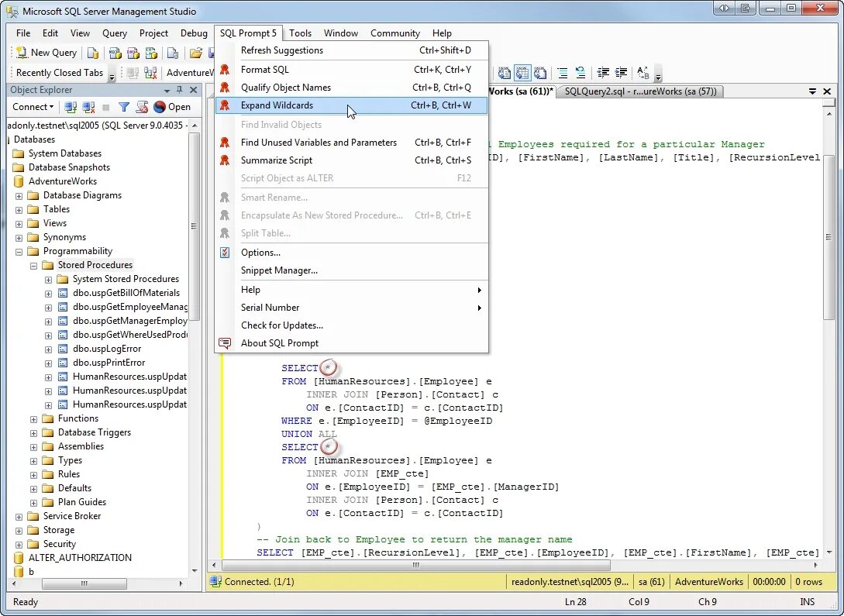Click the Object Explorer auto-hide pin icon
The height and width of the screenshot is (616, 844).
pyautogui.click(x=180, y=90)
